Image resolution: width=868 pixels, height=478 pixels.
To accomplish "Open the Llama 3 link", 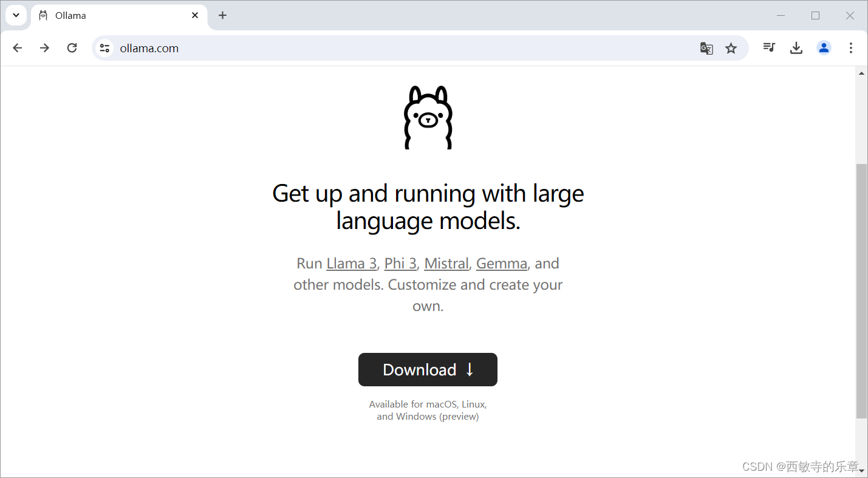I will point(352,264).
